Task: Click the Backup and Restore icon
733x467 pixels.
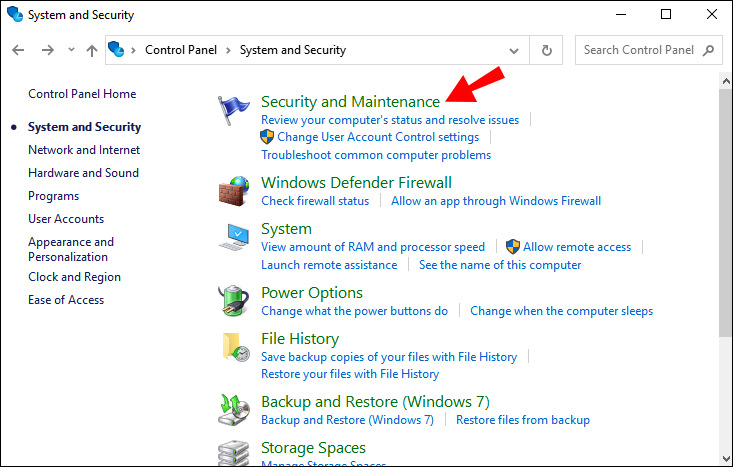Action: [234, 410]
